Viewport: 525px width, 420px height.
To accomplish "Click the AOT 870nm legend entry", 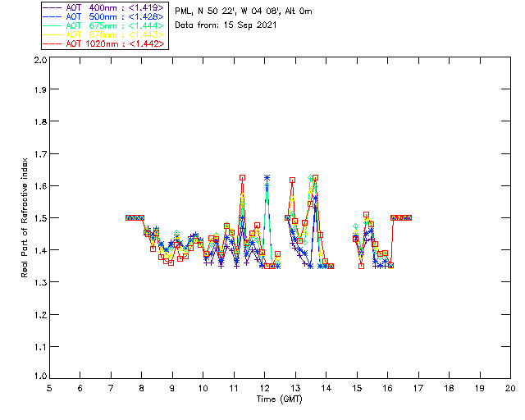I will click(x=104, y=34).
